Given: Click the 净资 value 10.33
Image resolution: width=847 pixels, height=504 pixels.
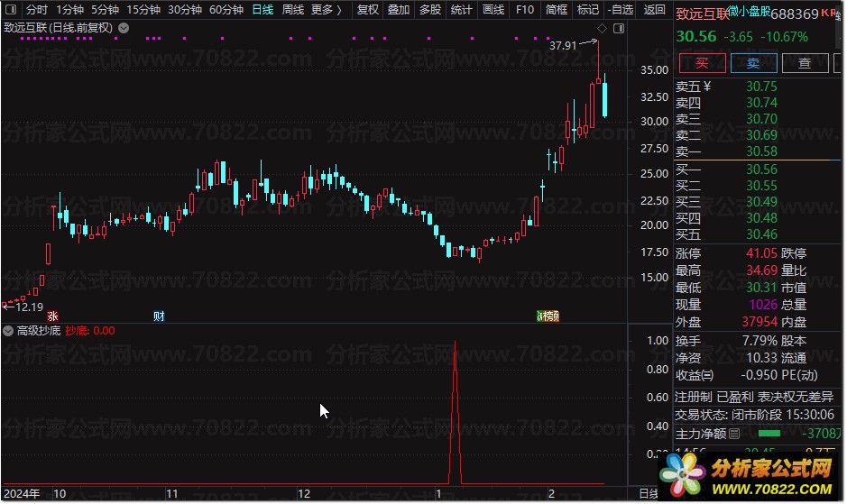Looking at the screenshot, I should point(761,358).
